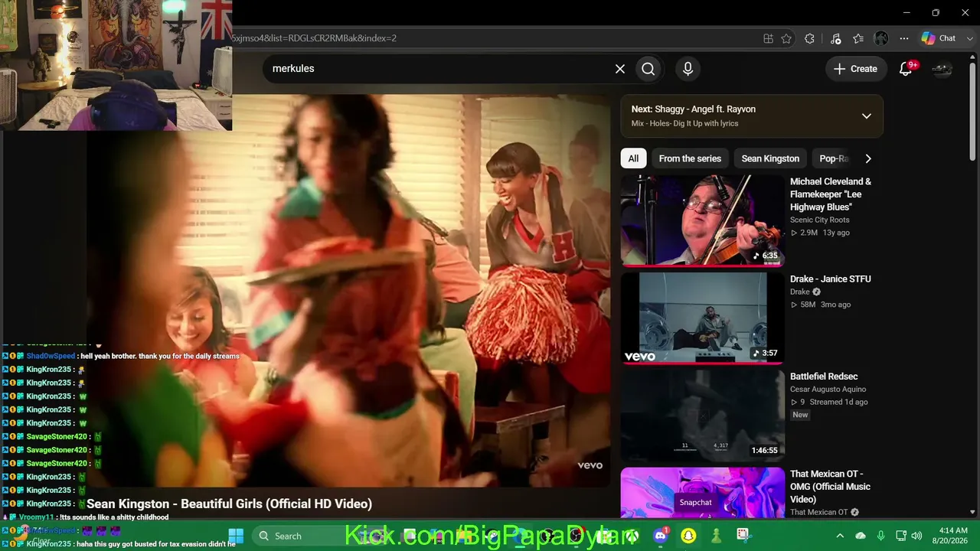
Task: Select the Sean Kingston filter chip
Action: (770, 158)
